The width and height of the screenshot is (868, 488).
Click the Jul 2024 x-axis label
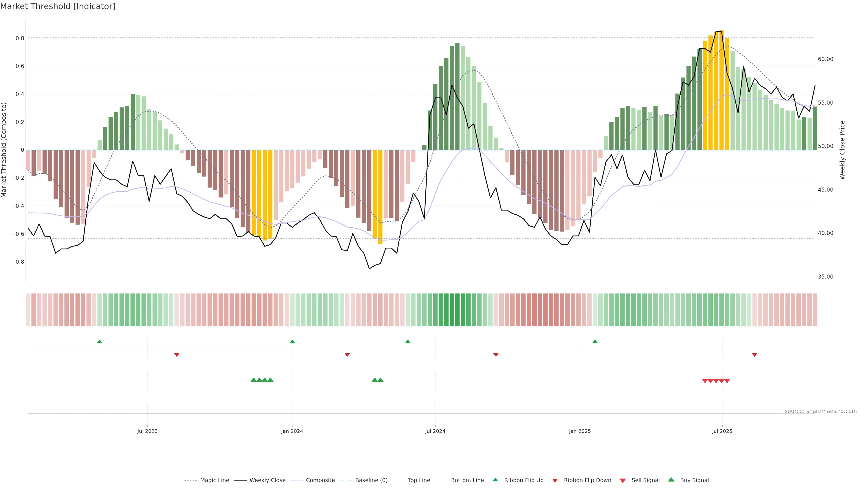point(435,431)
